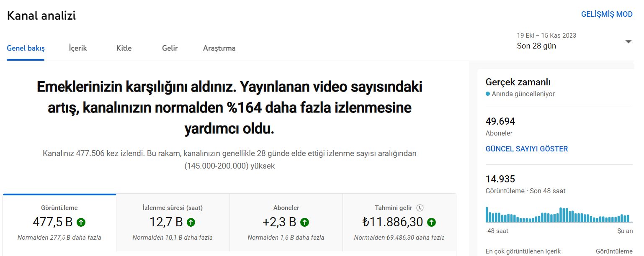Viewport: 644px width, 256px height.
Task: Click the clock icon next to Tahmini gelir
Action: coord(420,208)
